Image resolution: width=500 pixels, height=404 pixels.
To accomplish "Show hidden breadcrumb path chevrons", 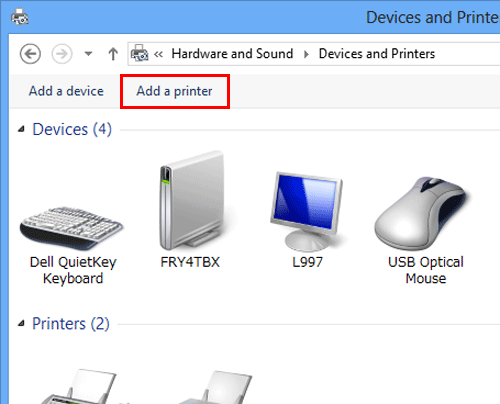I will click(x=158, y=54).
